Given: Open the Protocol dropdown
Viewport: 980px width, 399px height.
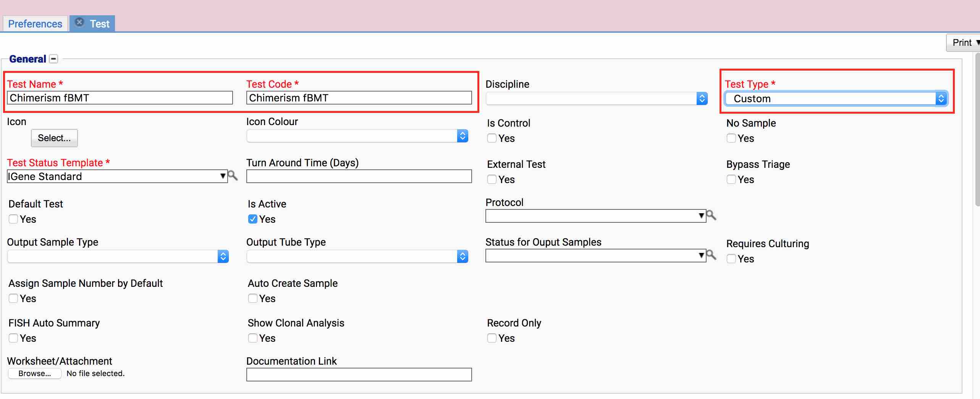Looking at the screenshot, I should coord(596,216).
